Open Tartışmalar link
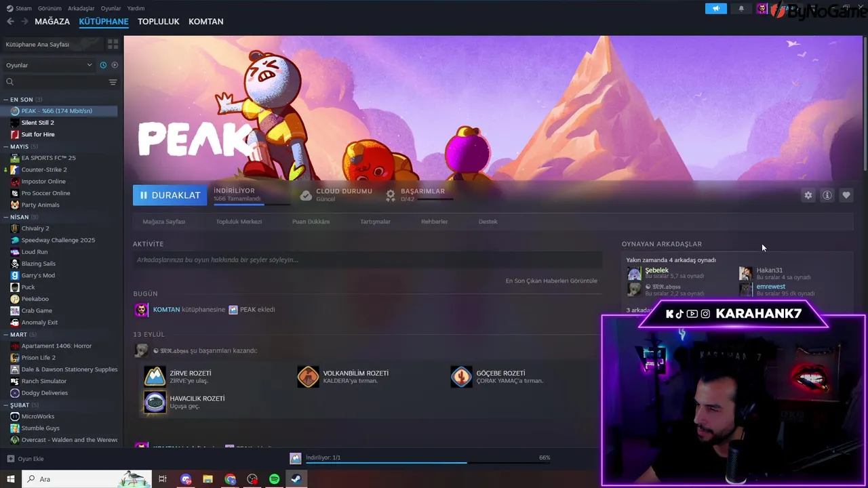868x488 pixels. pos(375,222)
